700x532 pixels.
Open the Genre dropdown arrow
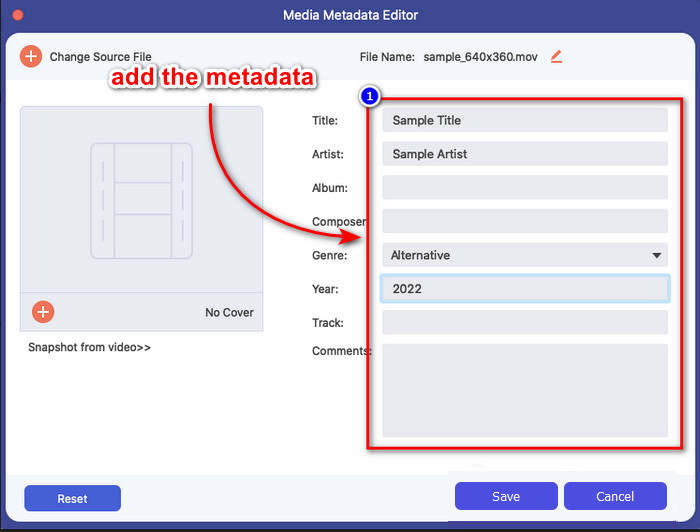tap(656, 255)
